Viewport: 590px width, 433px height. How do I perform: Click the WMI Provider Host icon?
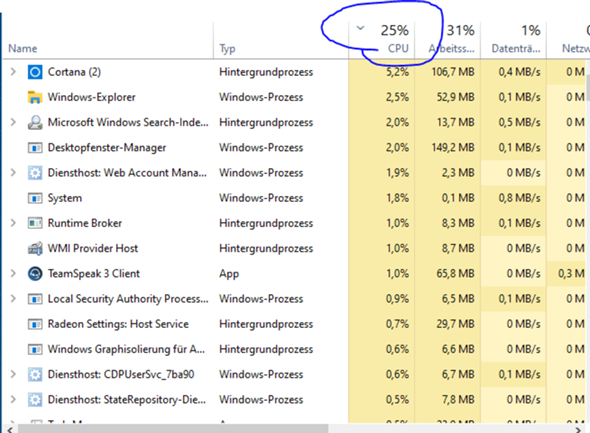point(35,248)
